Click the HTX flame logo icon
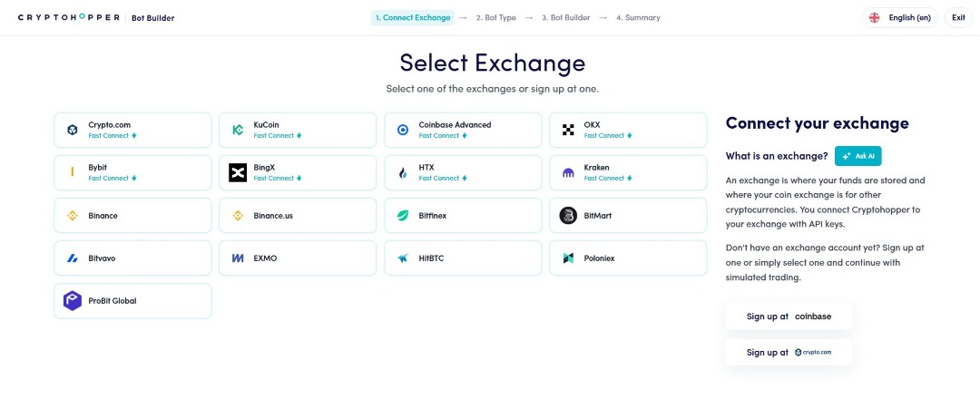 [x=403, y=172]
